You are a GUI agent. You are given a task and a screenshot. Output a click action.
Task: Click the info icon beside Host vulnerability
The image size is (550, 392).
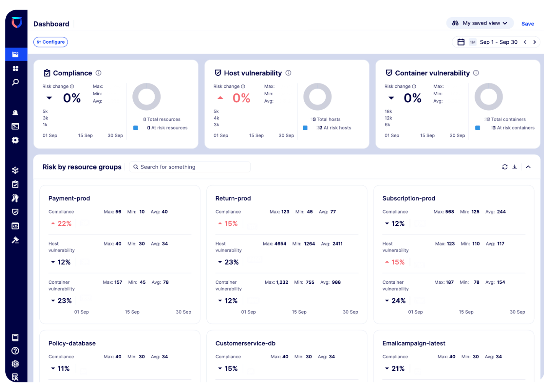(289, 73)
